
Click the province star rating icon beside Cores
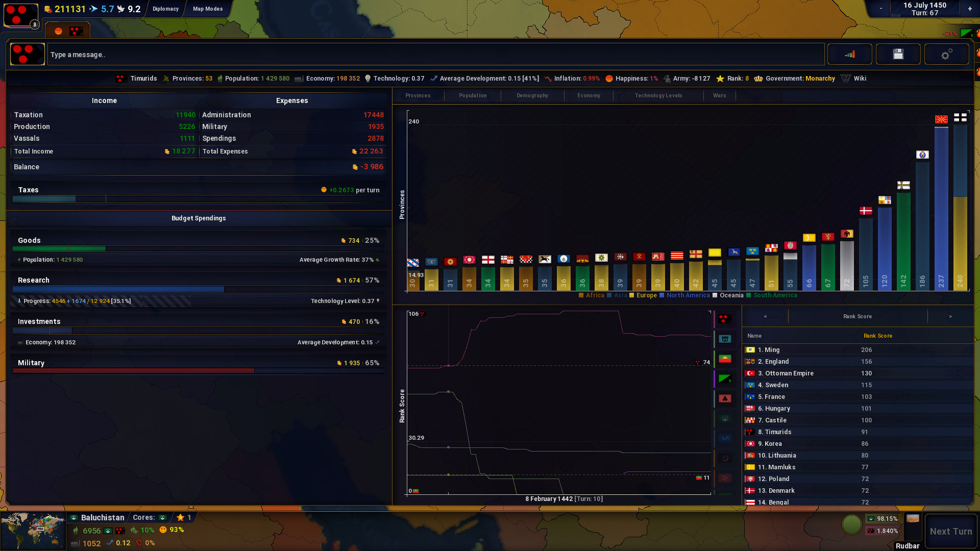click(x=180, y=517)
